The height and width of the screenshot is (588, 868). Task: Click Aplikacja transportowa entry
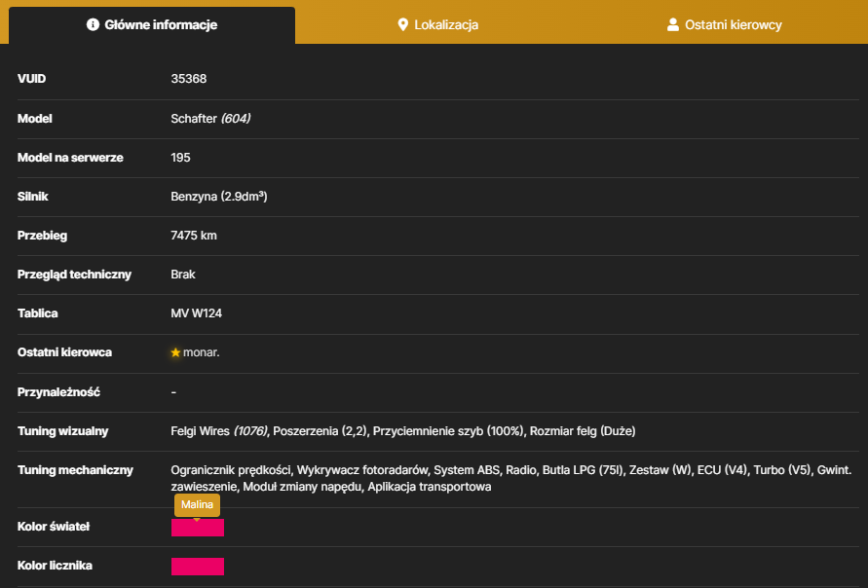click(x=430, y=487)
